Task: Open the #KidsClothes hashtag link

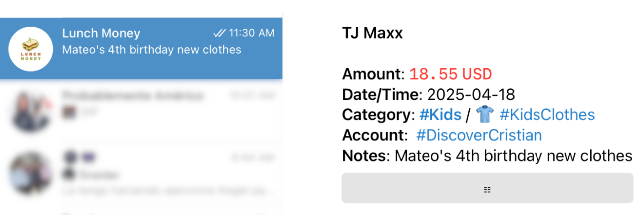Action: [x=547, y=115]
